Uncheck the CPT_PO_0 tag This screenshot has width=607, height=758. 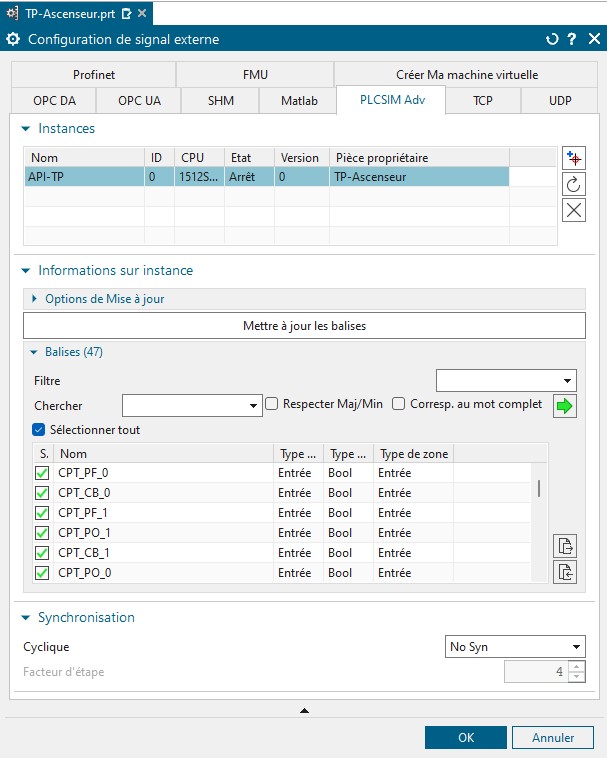pos(42,573)
